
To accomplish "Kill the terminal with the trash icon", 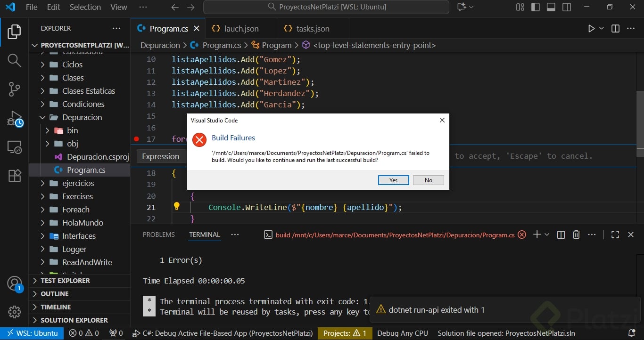I will (x=576, y=235).
